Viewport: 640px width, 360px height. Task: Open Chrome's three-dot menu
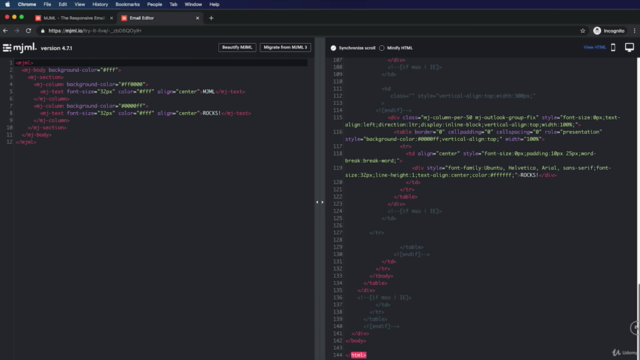click(x=634, y=31)
